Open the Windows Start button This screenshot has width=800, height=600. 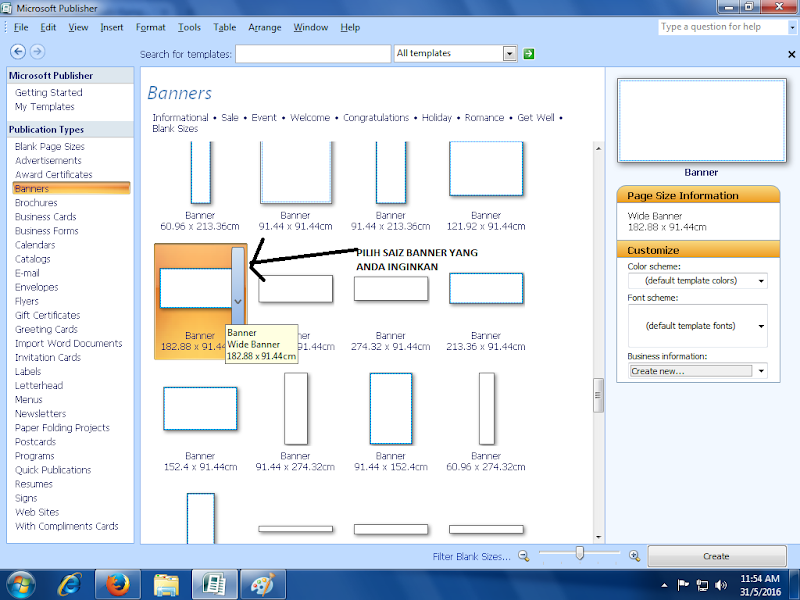[19, 585]
